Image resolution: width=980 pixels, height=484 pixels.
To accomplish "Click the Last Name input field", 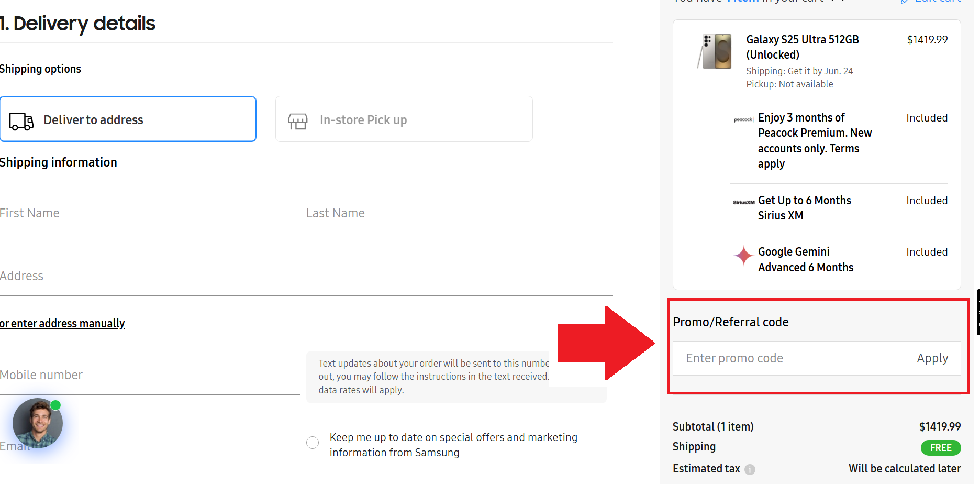I will 456,214.
